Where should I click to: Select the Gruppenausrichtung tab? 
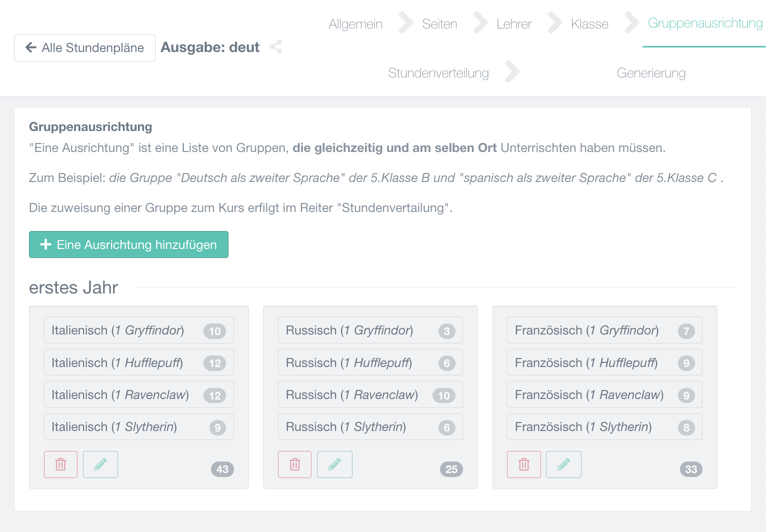point(705,23)
